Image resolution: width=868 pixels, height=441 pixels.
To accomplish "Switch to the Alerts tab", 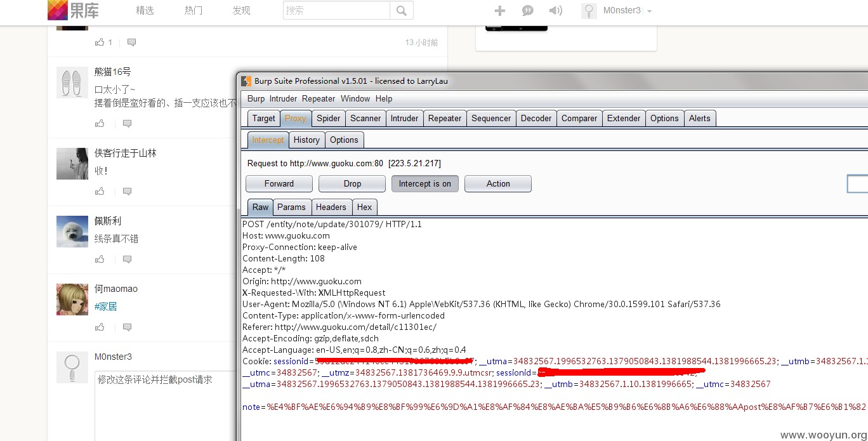I will coord(700,118).
